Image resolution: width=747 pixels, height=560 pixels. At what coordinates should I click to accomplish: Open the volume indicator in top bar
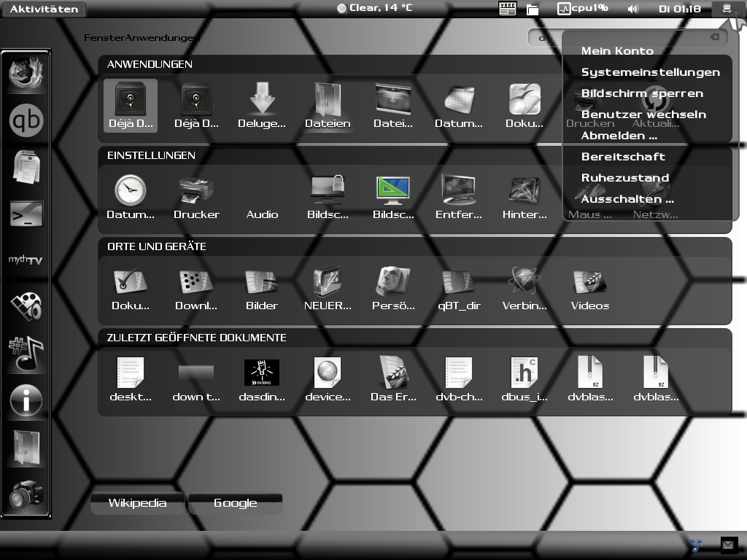632,9
